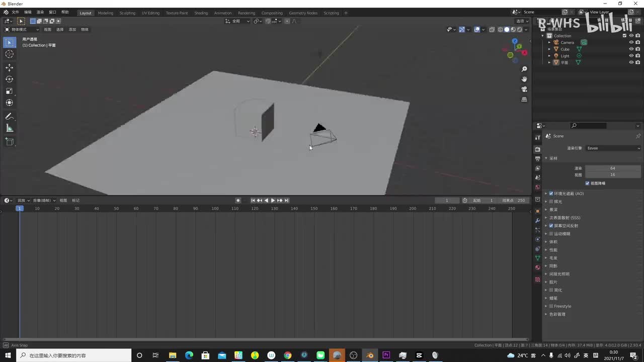Choose the Add Cube tool
This screenshot has height=362, width=644.
click(x=10, y=142)
